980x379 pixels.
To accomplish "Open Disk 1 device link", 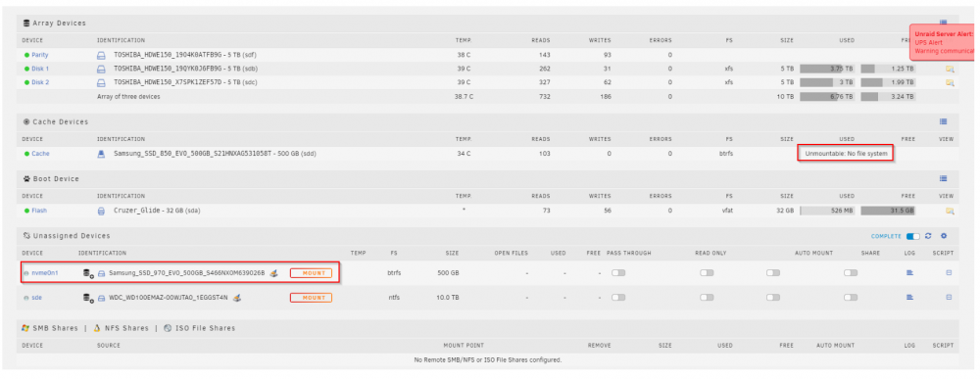I will 40,69.
